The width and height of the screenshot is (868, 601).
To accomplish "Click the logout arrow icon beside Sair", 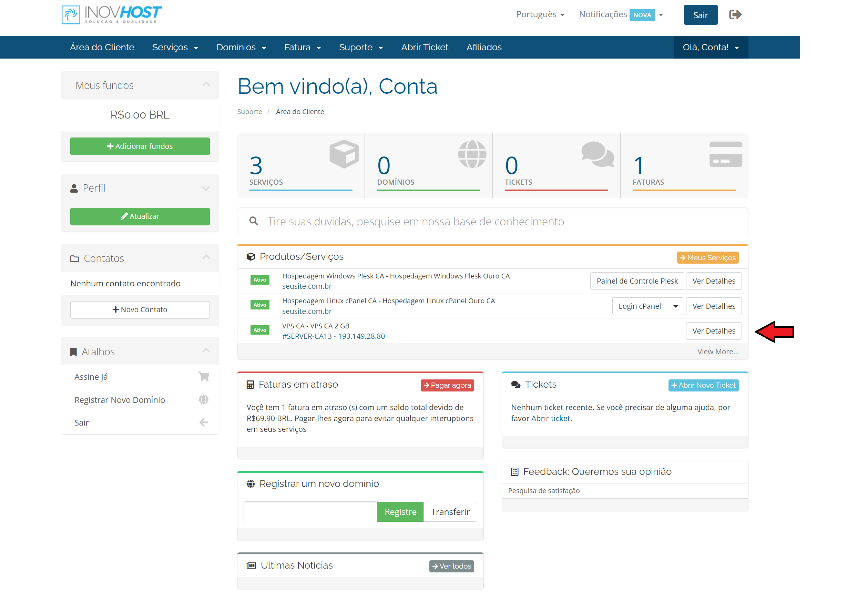I will click(x=735, y=15).
